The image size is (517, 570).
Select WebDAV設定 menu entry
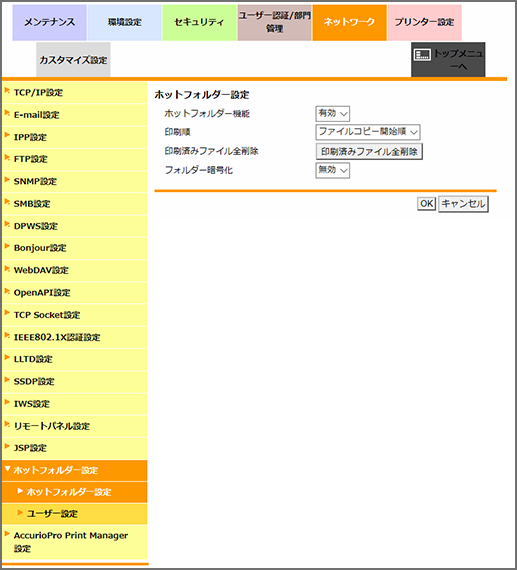click(75, 270)
